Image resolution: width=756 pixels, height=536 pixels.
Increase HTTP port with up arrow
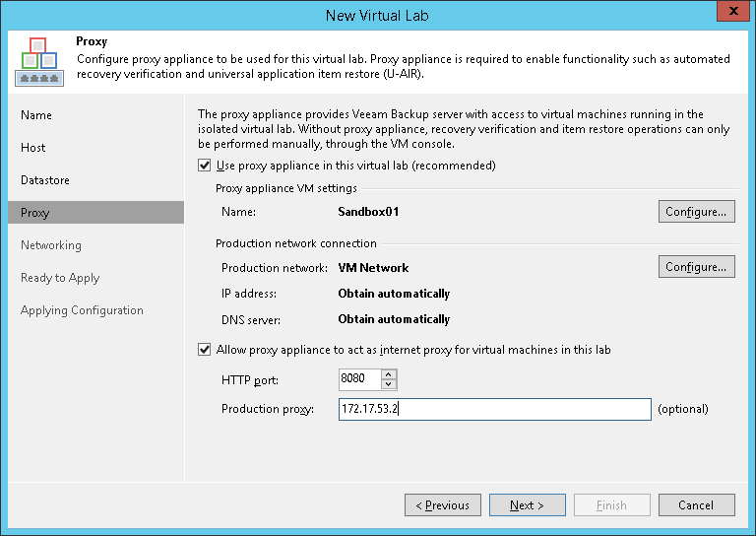click(389, 374)
